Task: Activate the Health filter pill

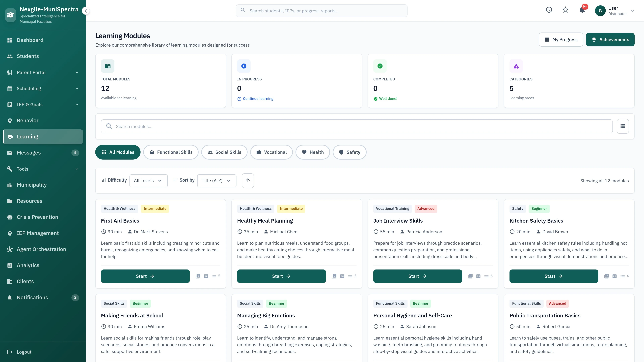Action: pyautogui.click(x=313, y=152)
